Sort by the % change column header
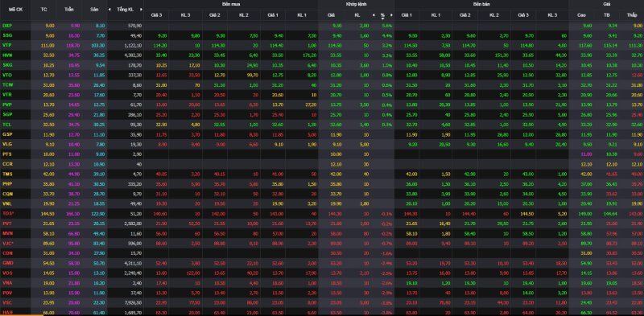 (x=382, y=15)
